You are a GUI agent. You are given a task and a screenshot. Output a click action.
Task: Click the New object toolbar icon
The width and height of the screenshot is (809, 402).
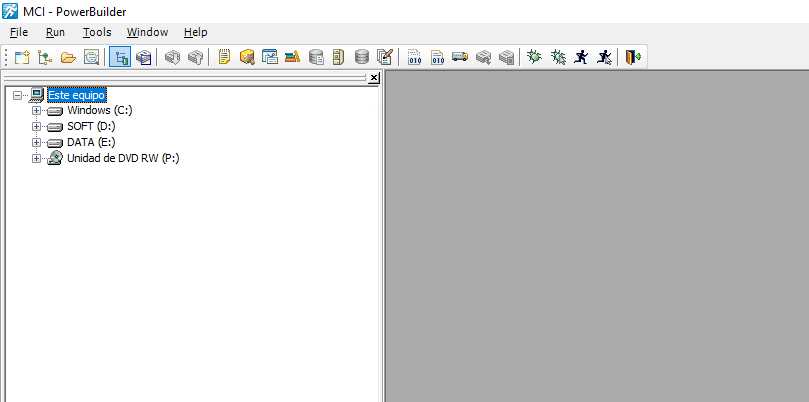click(22, 58)
